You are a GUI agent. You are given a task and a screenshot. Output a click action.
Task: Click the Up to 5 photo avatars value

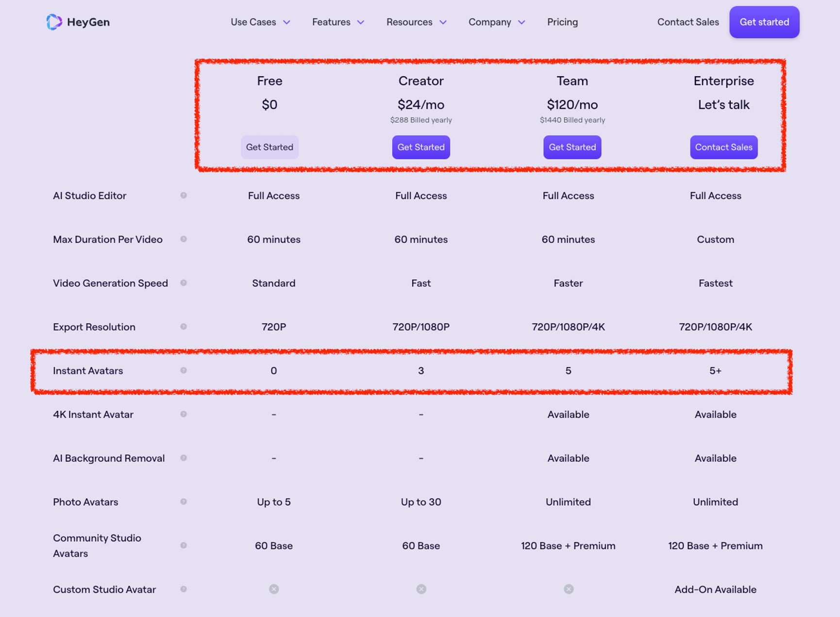[x=274, y=501]
